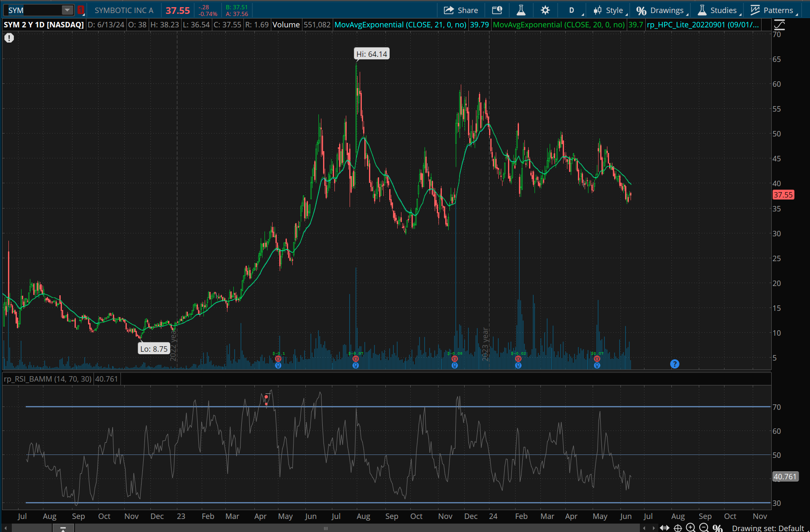Click the horizontal time axis scrollbar thumb

click(x=325, y=528)
